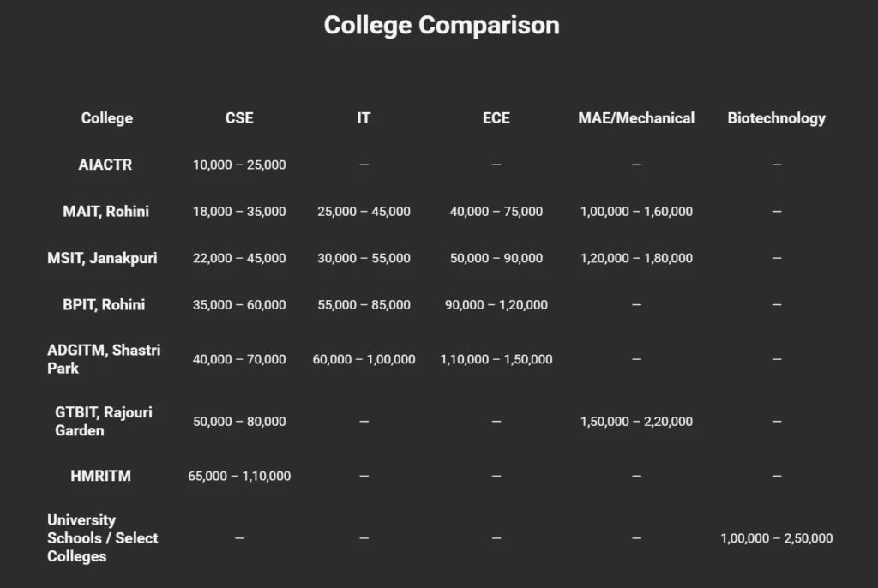
Task: Select the GTBIT, Rajouri Garden row label
Action: click(104, 422)
